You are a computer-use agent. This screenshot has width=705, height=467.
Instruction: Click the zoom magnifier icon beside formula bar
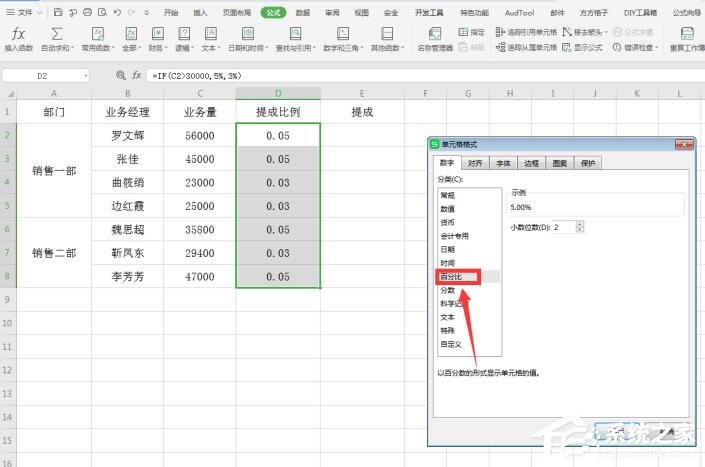coord(121,75)
